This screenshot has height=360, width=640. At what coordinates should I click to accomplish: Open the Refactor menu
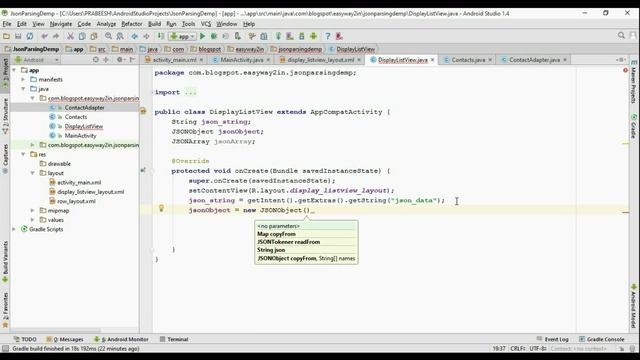[132, 24]
